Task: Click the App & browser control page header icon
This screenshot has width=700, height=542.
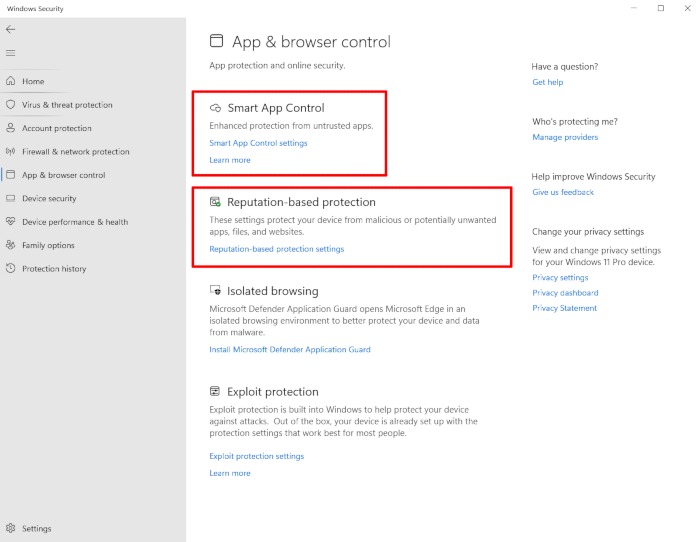Action: [217, 41]
